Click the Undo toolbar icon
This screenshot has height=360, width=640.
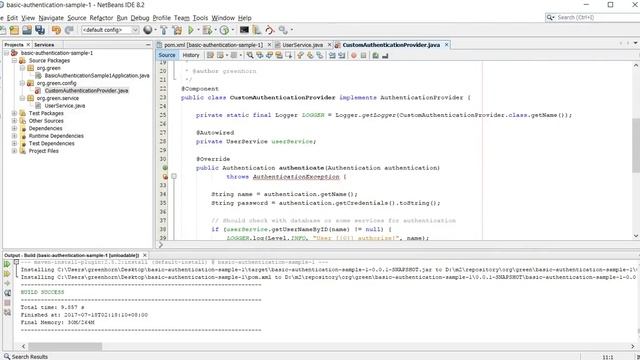coord(56,30)
